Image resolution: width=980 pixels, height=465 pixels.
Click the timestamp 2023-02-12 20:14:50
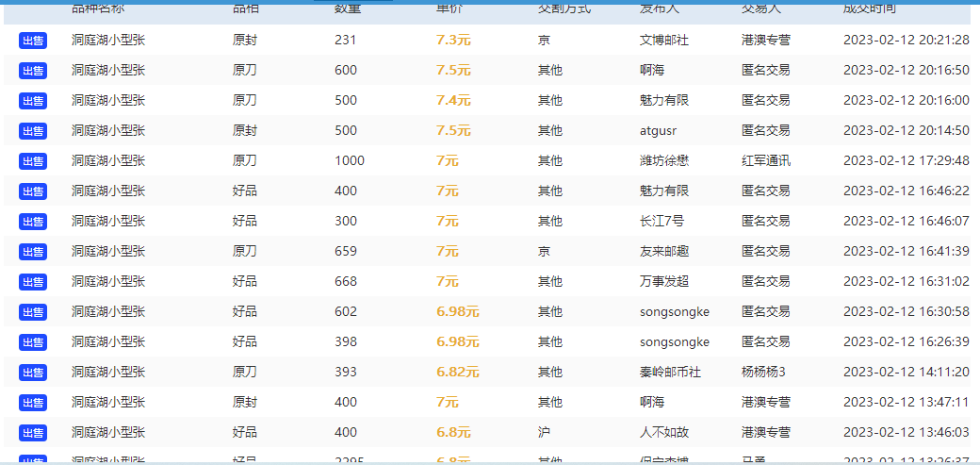click(x=906, y=131)
